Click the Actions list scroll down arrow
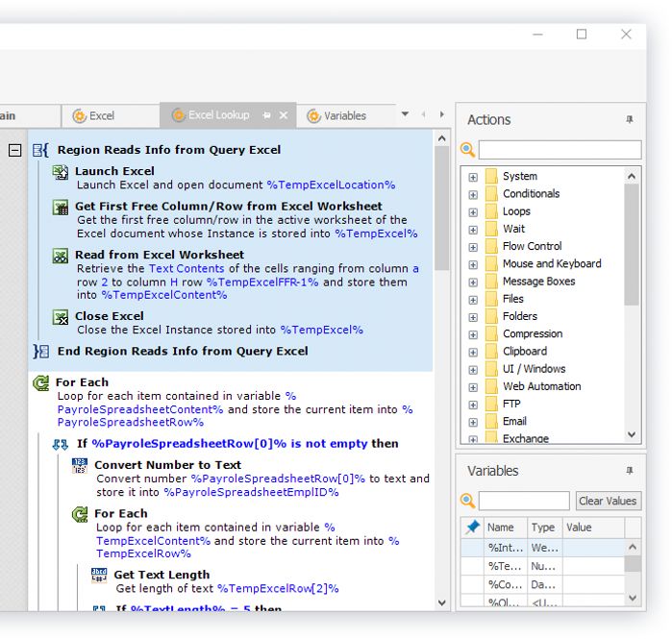Image resolution: width=672 pixels, height=639 pixels. 632,434
